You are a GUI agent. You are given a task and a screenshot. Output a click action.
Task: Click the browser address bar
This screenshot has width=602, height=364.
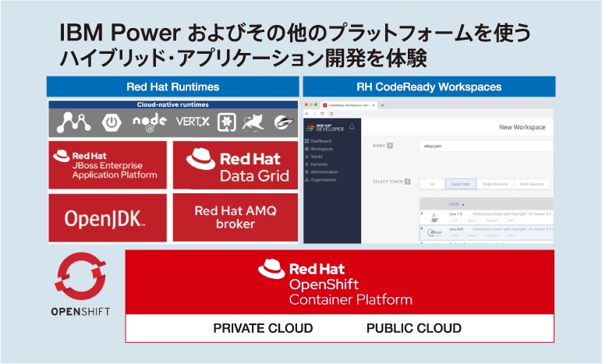pyautogui.click(x=441, y=114)
